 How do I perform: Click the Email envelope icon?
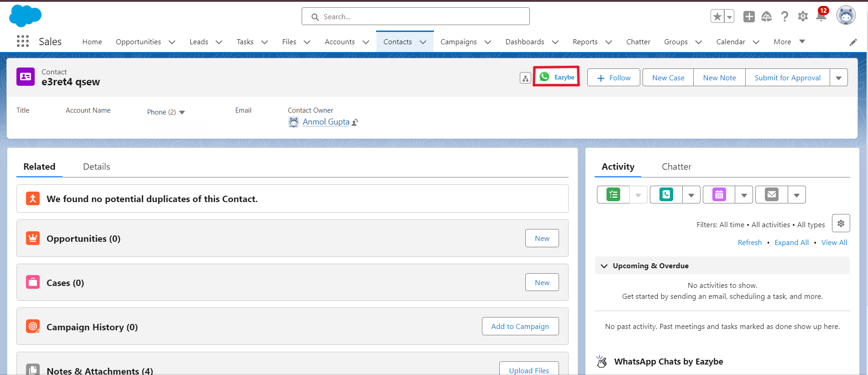coord(771,194)
